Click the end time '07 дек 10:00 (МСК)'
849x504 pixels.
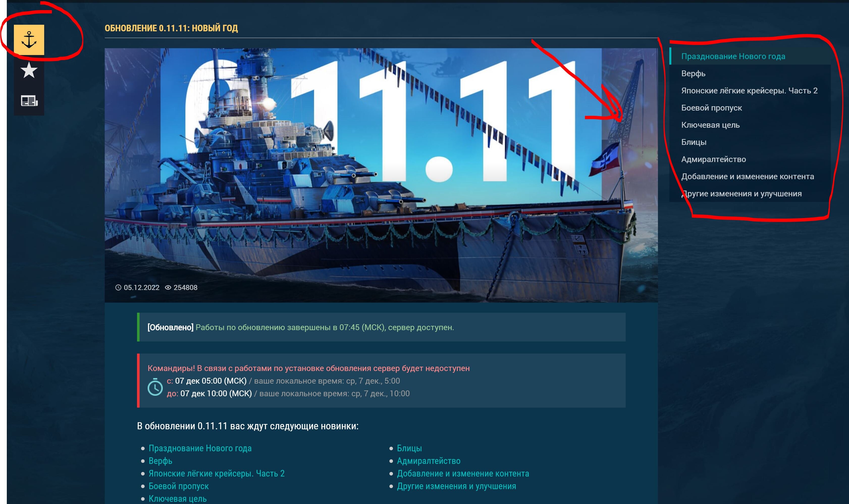pos(216,393)
